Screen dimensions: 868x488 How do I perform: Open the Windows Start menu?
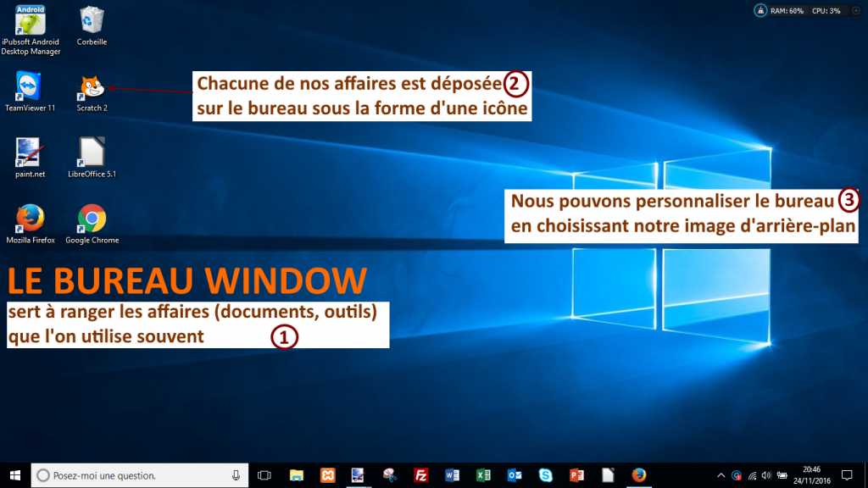(15, 475)
